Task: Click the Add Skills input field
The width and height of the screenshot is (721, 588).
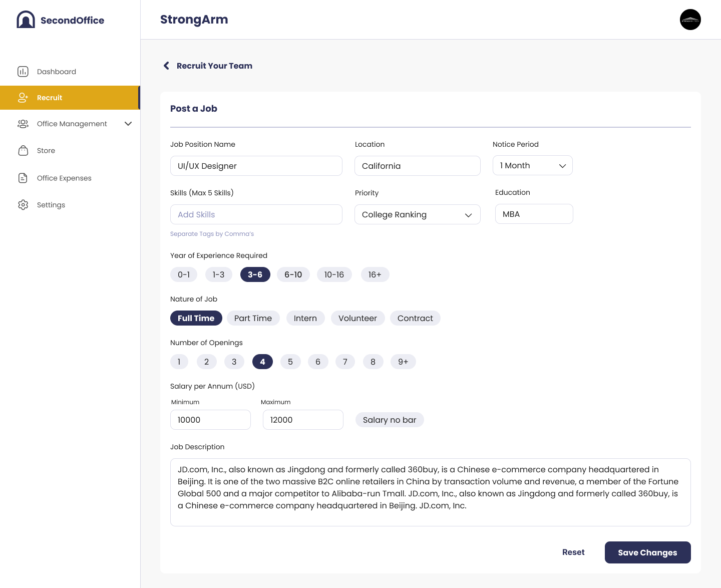Action: coord(256,214)
